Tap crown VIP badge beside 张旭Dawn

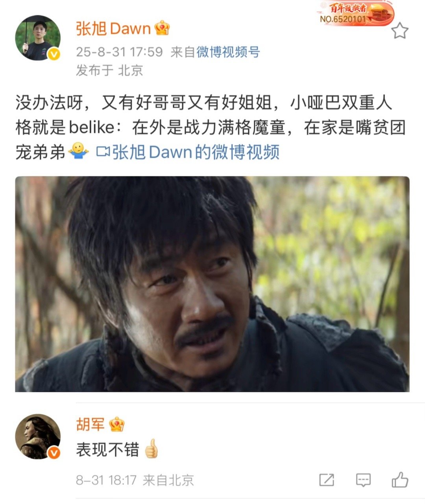[x=162, y=28]
